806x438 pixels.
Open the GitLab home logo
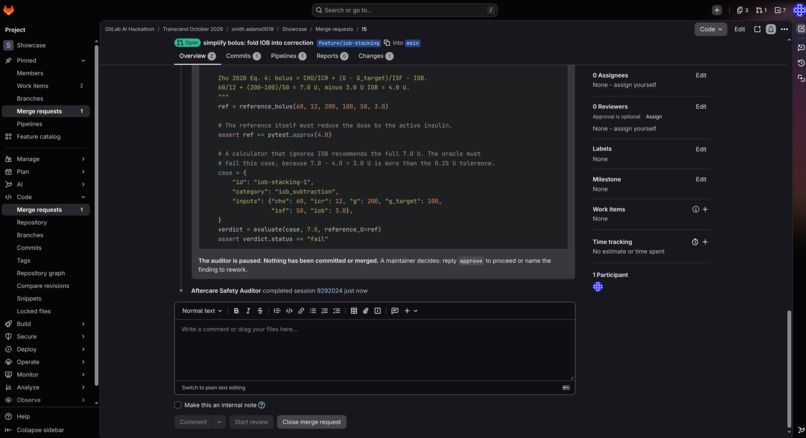tap(9, 10)
